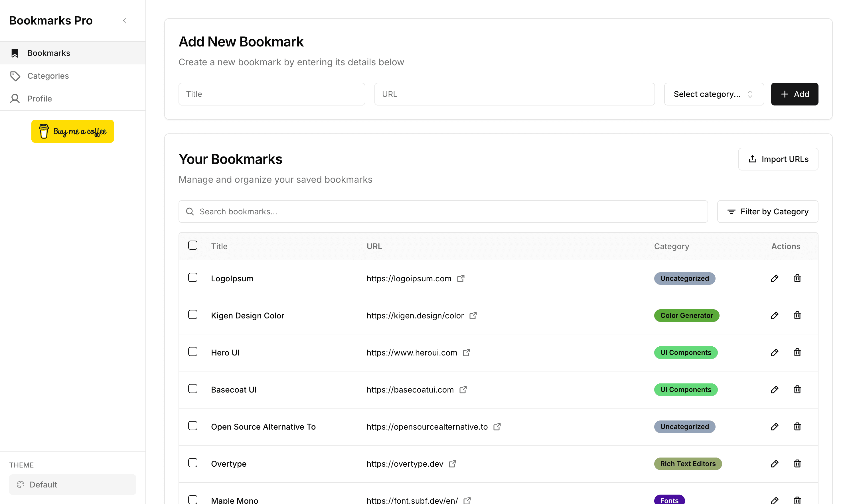Screen dimensions: 851x504
Task: Open overtype.dev external link icon
Action: [x=453, y=464]
